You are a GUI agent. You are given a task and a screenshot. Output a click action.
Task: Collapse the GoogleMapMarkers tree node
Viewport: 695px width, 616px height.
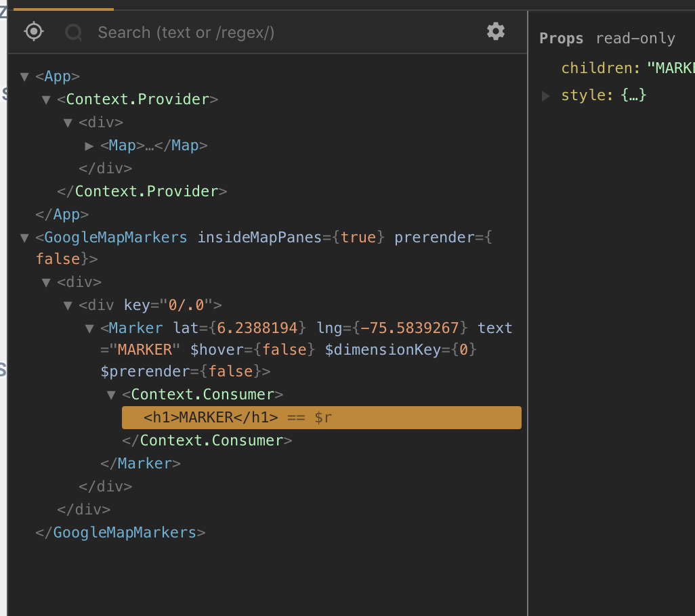click(x=24, y=237)
